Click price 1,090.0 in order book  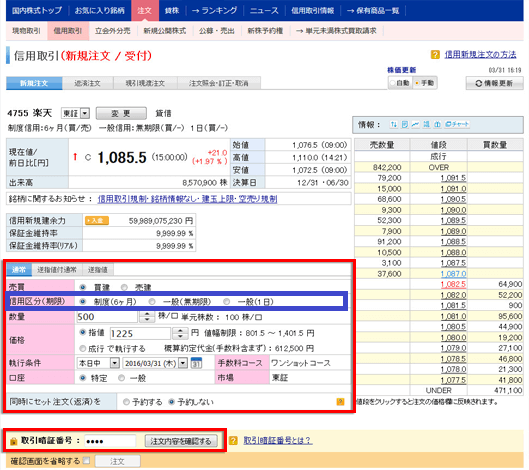[453, 210]
